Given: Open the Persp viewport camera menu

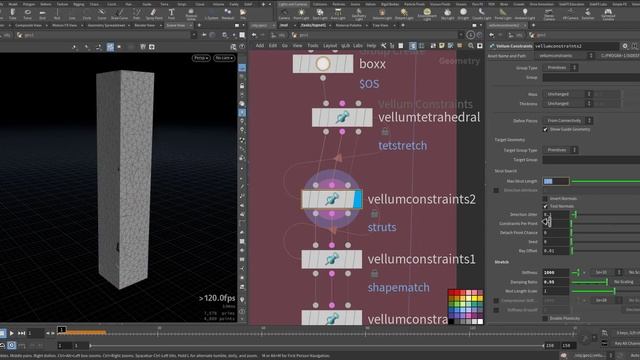Looking at the screenshot, I should click(201, 58).
